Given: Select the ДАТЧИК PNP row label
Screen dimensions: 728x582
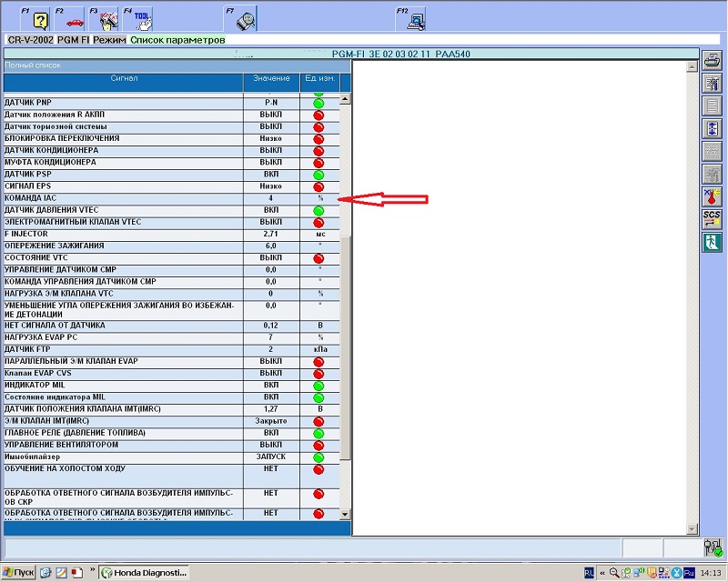Looking at the screenshot, I should point(28,103).
